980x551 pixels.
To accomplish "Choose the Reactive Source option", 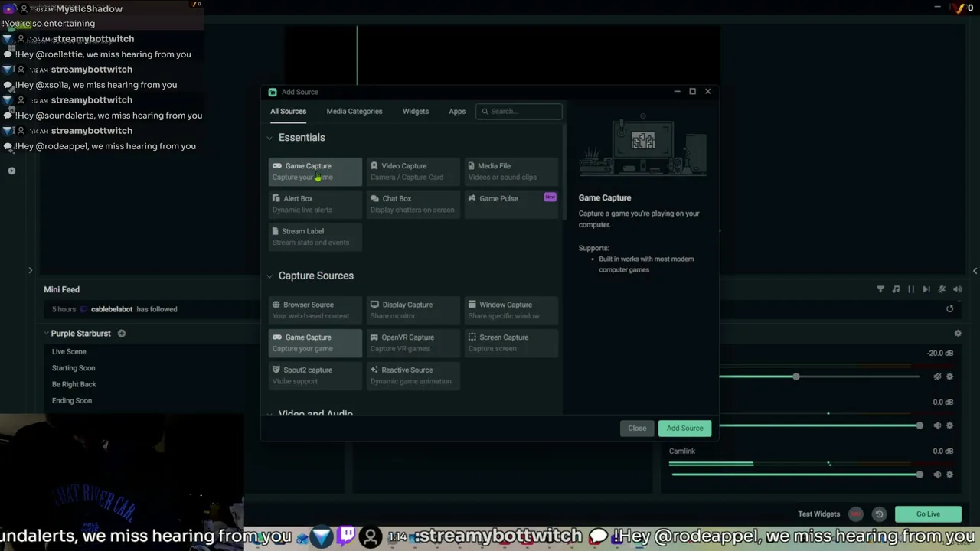I will tap(413, 375).
